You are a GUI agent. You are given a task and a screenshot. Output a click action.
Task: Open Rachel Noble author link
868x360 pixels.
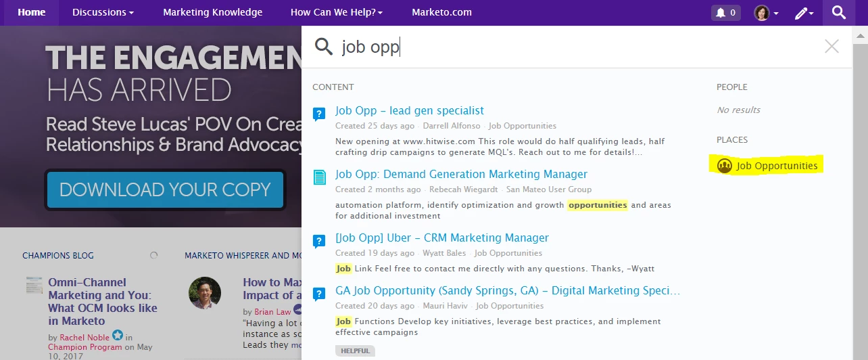click(85, 337)
